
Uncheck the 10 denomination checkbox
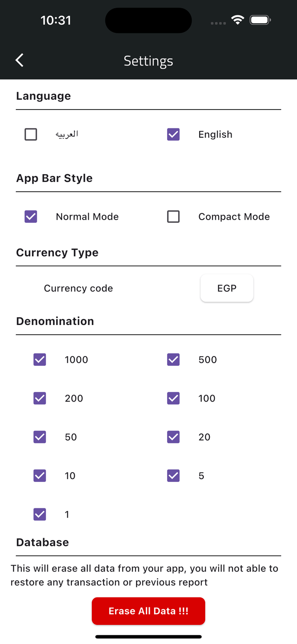[40, 476]
